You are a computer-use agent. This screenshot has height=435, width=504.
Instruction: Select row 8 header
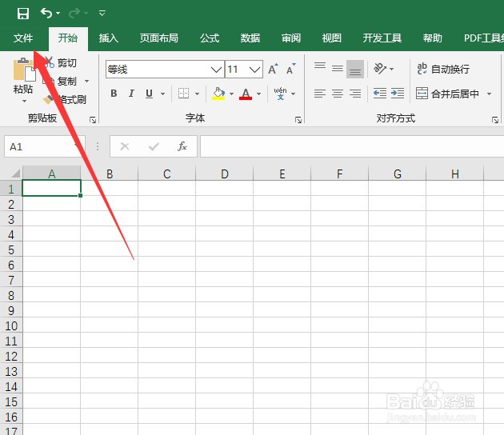pos(11,295)
